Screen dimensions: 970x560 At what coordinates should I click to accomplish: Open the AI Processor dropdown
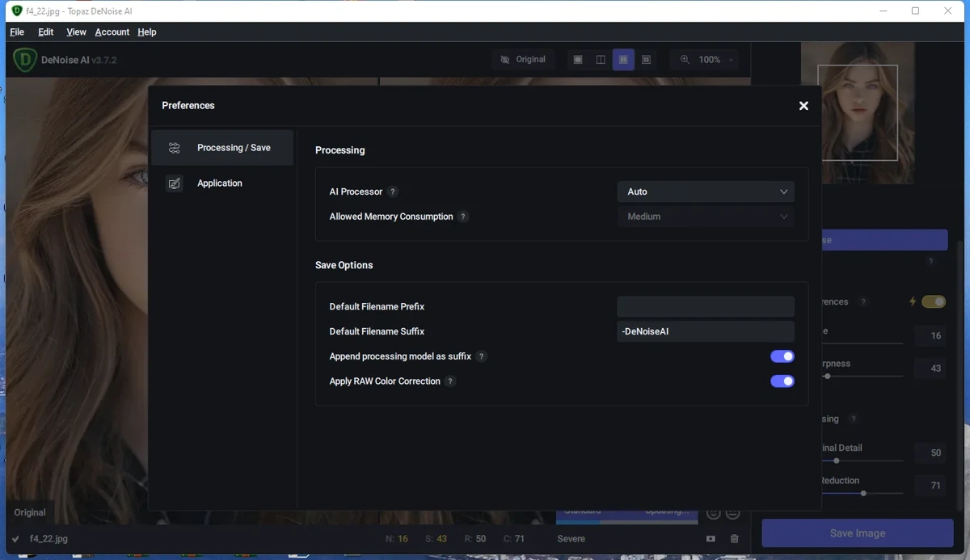tap(706, 192)
